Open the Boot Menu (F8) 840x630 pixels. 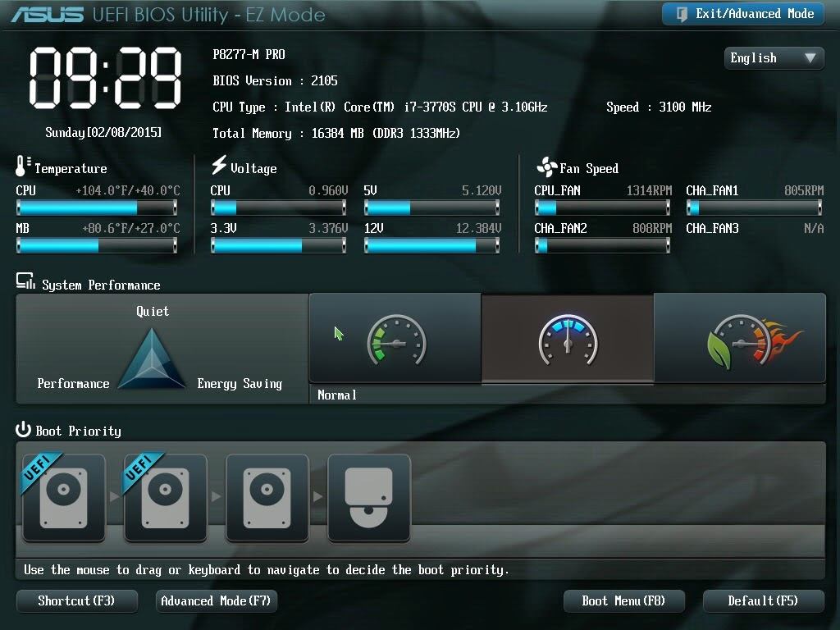coord(623,600)
